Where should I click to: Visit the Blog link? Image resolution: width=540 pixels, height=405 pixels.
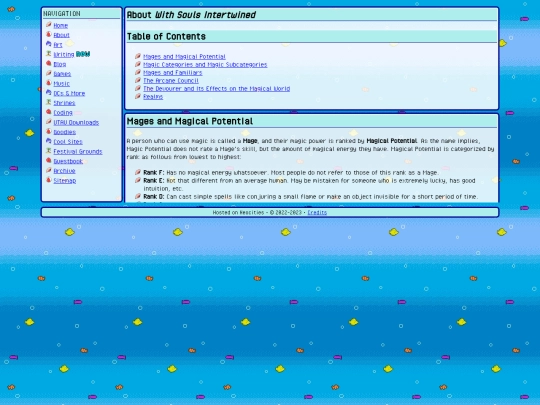[60, 64]
